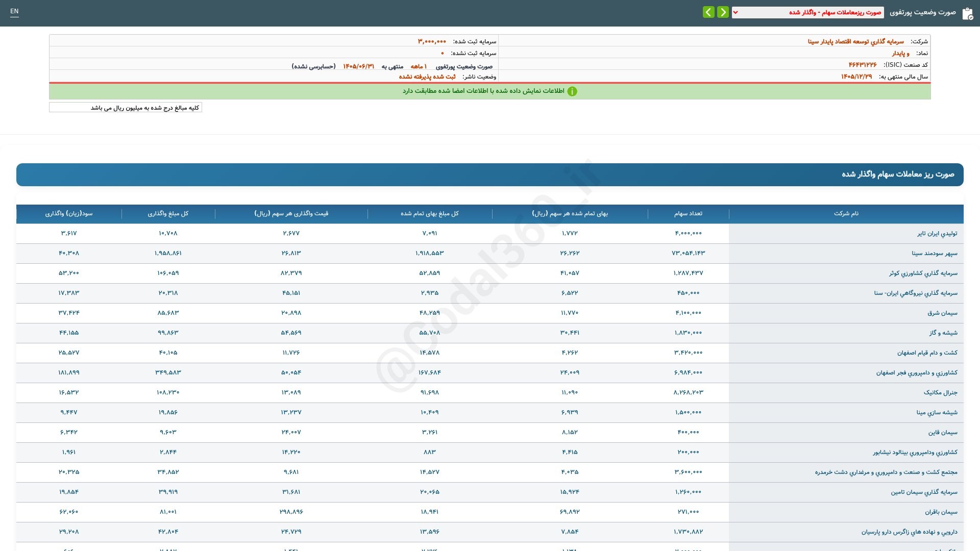Viewport: 980px width, 551px height.
Task: Click the صورت ریز معاملات سهام واگذار شده section banner
Action: [490, 174]
